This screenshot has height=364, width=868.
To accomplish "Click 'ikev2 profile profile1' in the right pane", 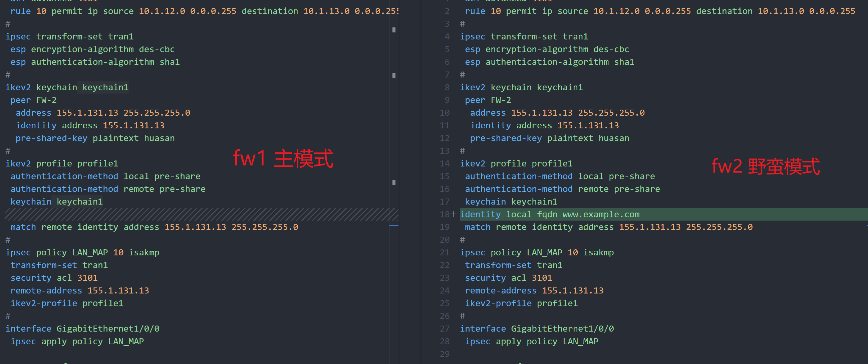I will coord(516,163).
